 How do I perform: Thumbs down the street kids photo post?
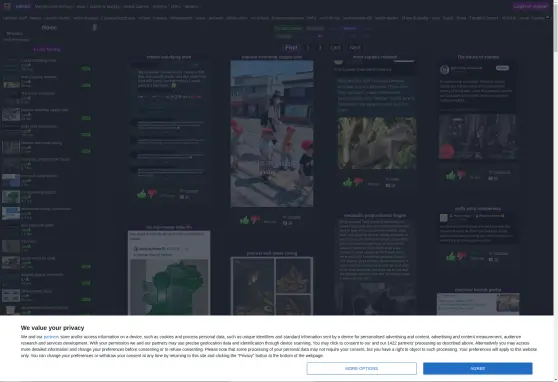[x=255, y=220]
